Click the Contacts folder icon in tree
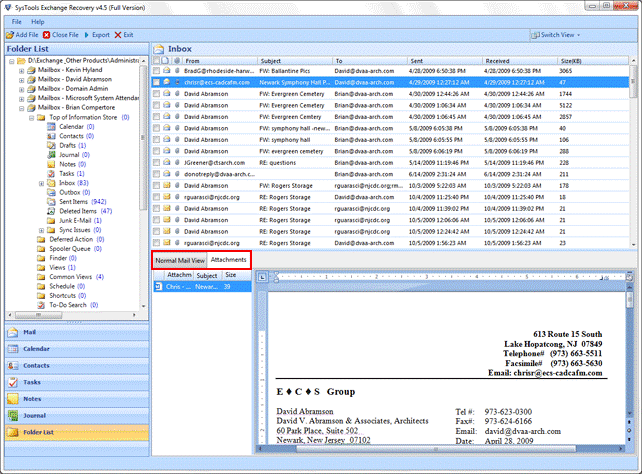The height and width of the screenshot is (474, 642). click(x=51, y=136)
